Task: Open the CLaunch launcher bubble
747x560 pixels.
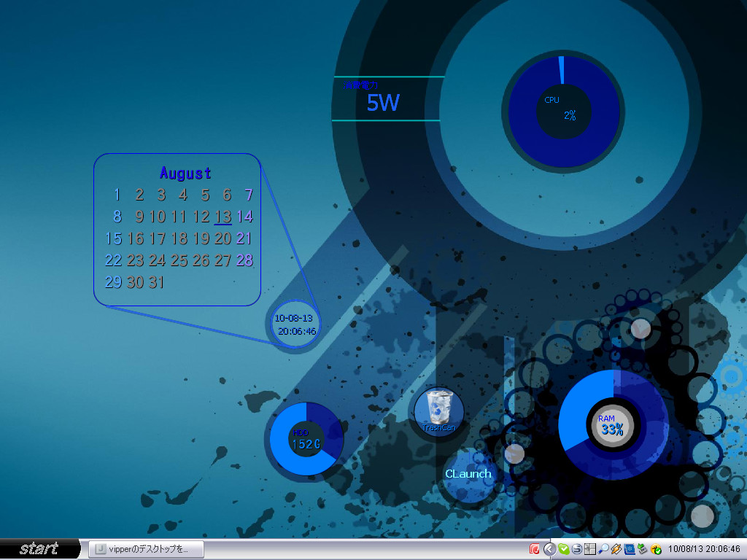Action: tap(468, 474)
